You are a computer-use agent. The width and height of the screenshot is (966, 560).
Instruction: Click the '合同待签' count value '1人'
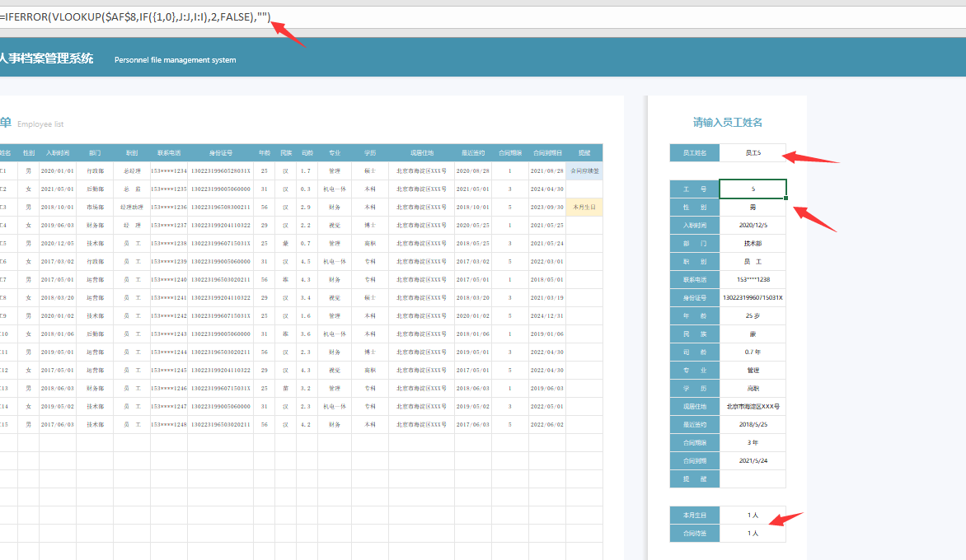click(753, 534)
